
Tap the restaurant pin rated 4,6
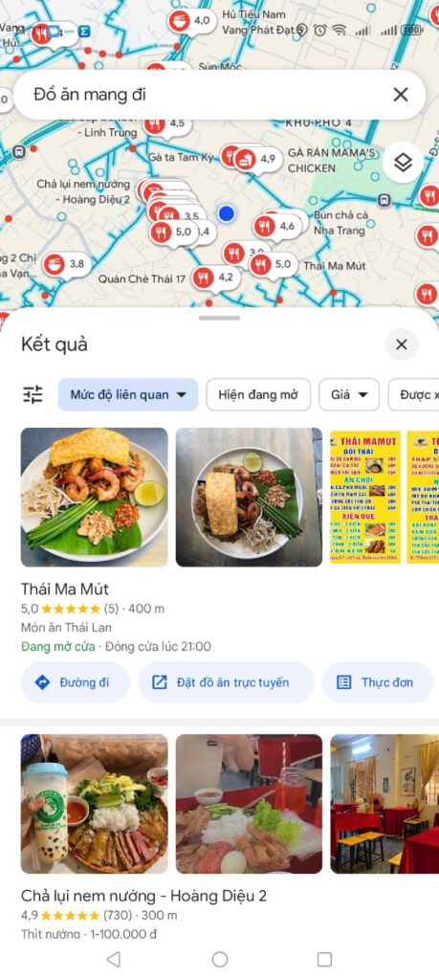click(x=275, y=226)
